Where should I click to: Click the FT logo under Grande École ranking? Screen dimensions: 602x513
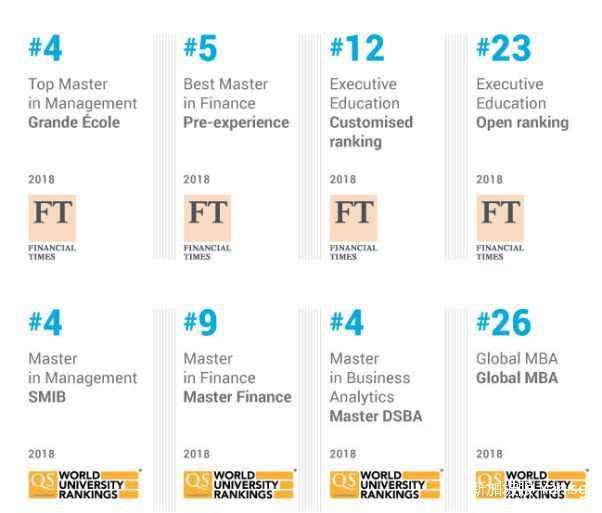pos(53,226)
